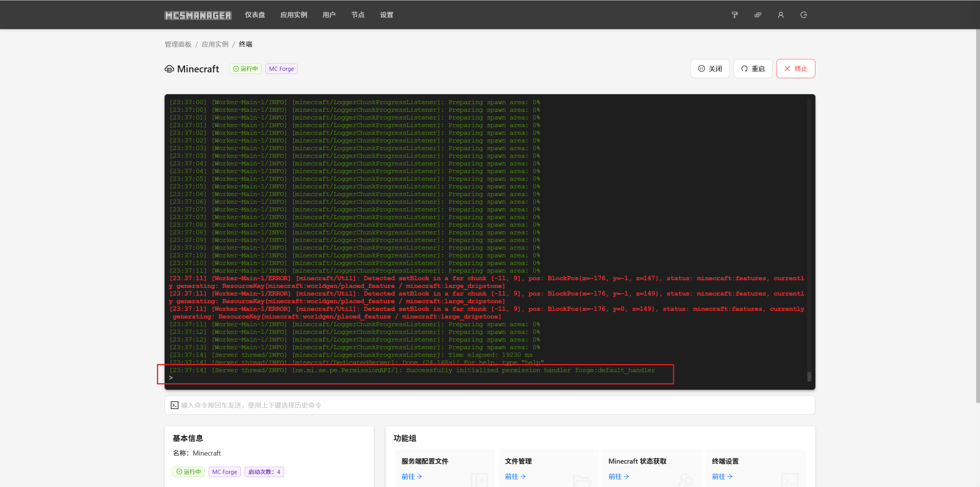Click the logout icon in header

point(804,15)
